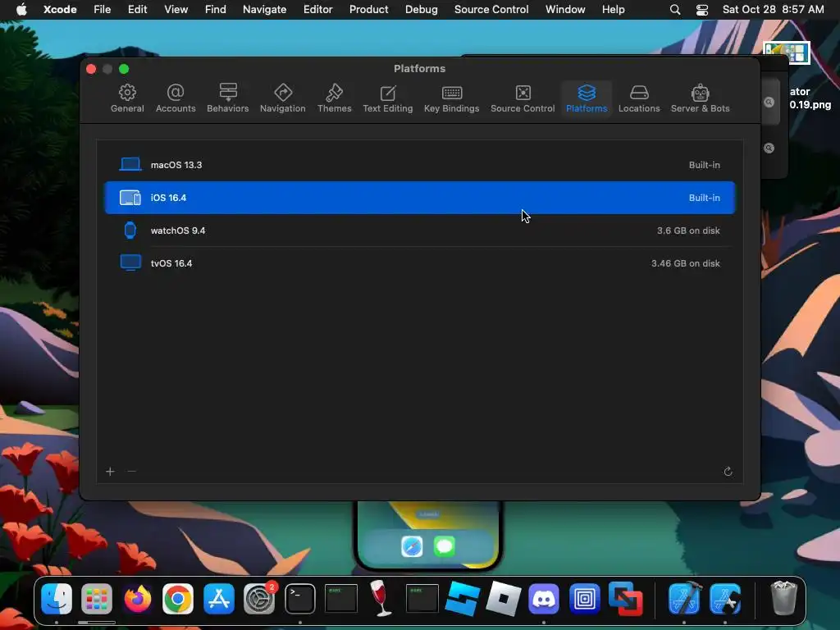Click the green zoom window button

(x=124, y=69)
